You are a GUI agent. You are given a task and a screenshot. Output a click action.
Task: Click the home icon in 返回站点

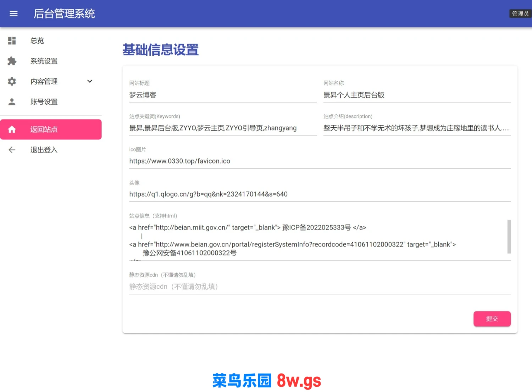12,129
